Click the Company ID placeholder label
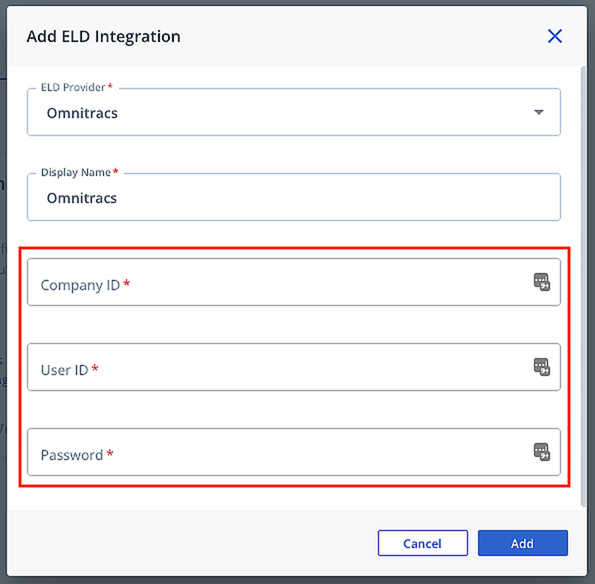The height and width of the screenshot is (584, 595). tap(85, 285)
